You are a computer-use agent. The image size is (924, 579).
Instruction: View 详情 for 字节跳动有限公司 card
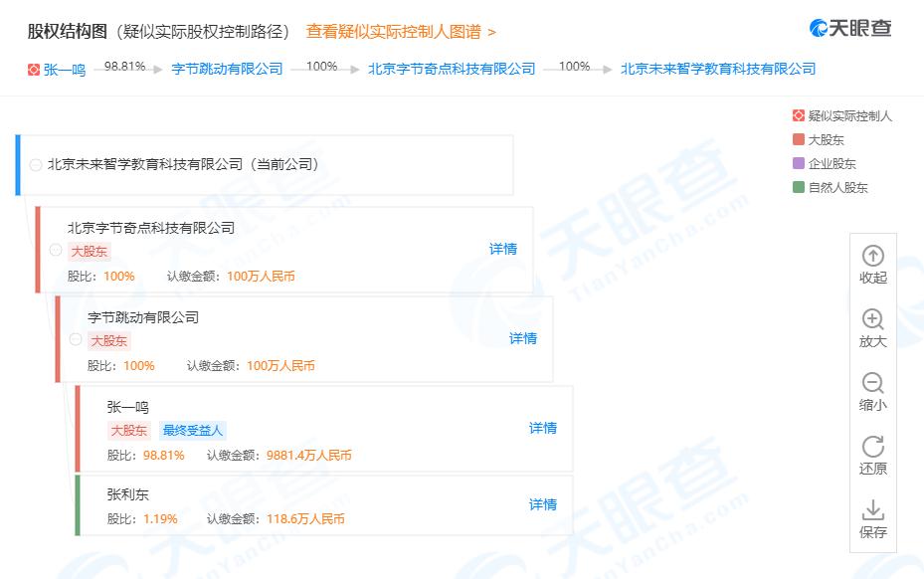click(x=523, y=338)
